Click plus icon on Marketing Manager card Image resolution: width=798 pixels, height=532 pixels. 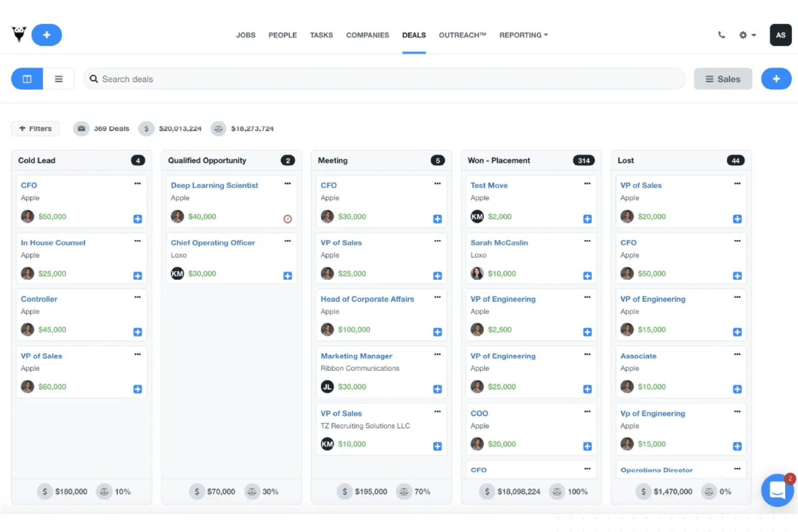(x=437, y=389)
